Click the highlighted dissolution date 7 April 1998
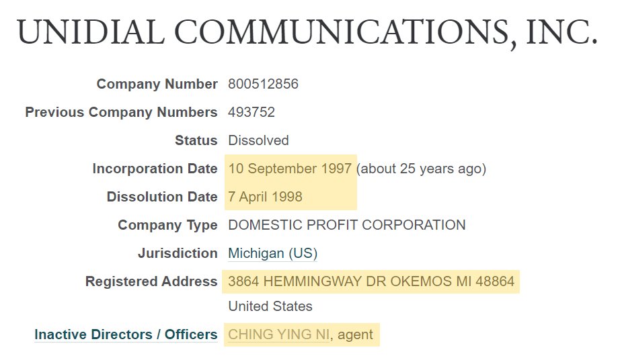This screenshot has height=364, width=622. tap(265, 197)
